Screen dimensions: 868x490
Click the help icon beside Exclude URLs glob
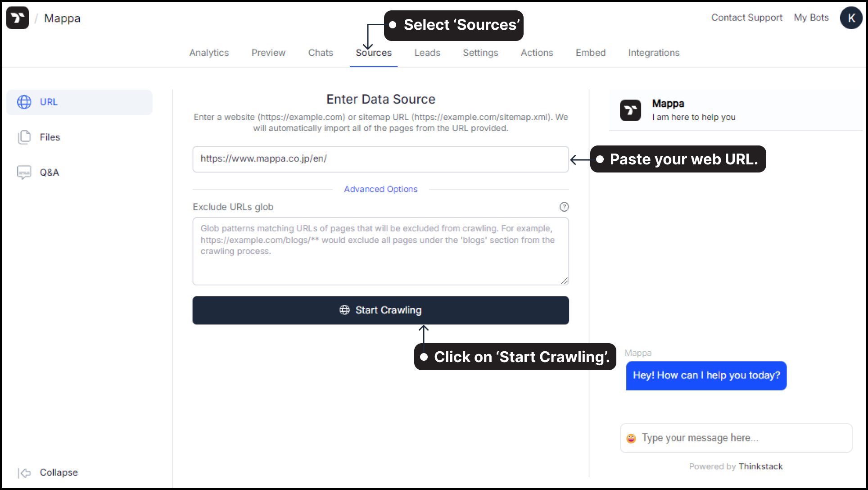click(564, 207)
